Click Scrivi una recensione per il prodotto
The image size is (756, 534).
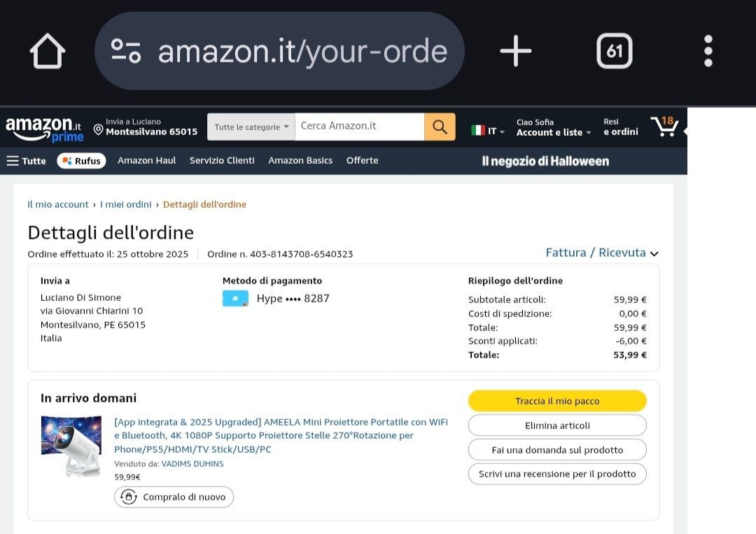[556, 474]
